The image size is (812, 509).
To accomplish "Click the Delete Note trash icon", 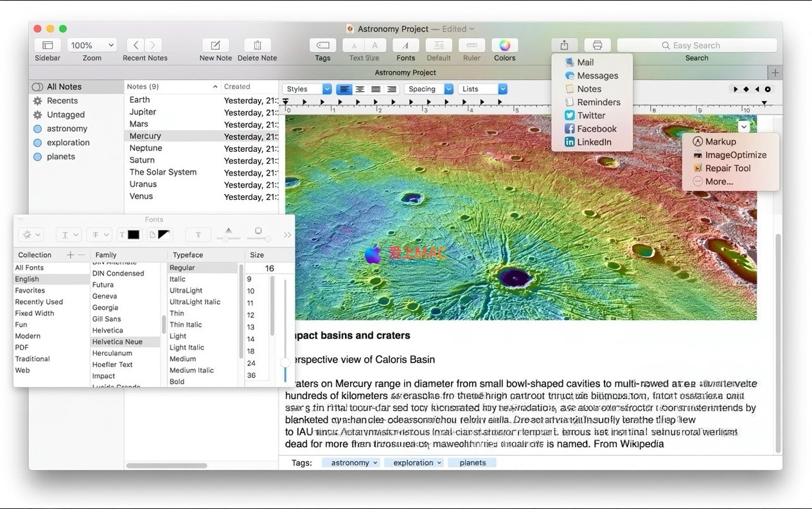I will [x=257, y=46].
